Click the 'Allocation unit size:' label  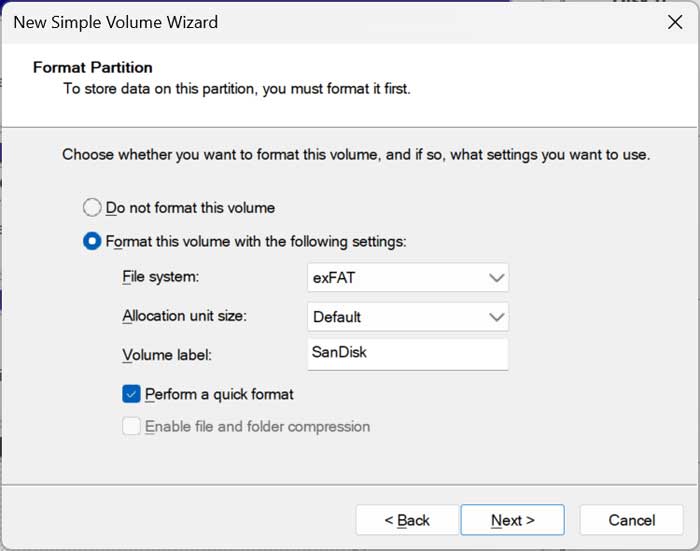click(184, 316)
